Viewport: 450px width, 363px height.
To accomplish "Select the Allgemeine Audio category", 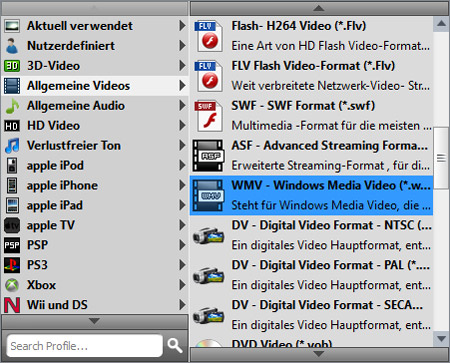I will click(95, 106).
